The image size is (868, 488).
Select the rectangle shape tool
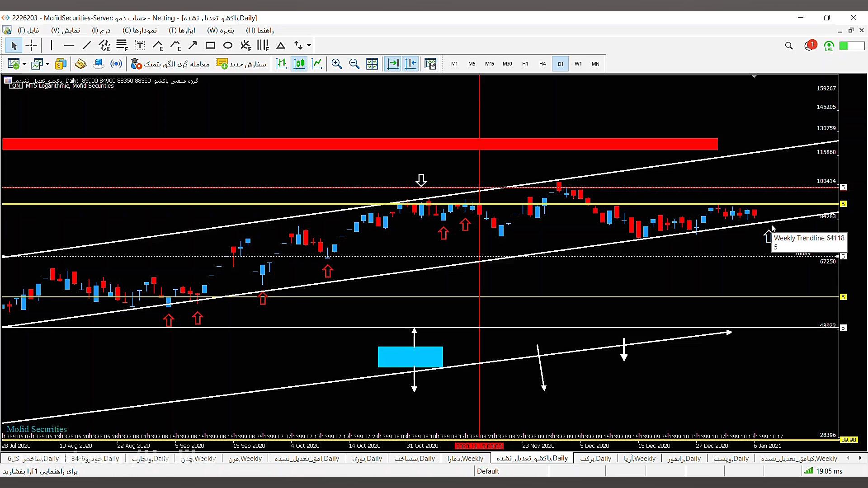pyautogui.click(x=210, y=45)
